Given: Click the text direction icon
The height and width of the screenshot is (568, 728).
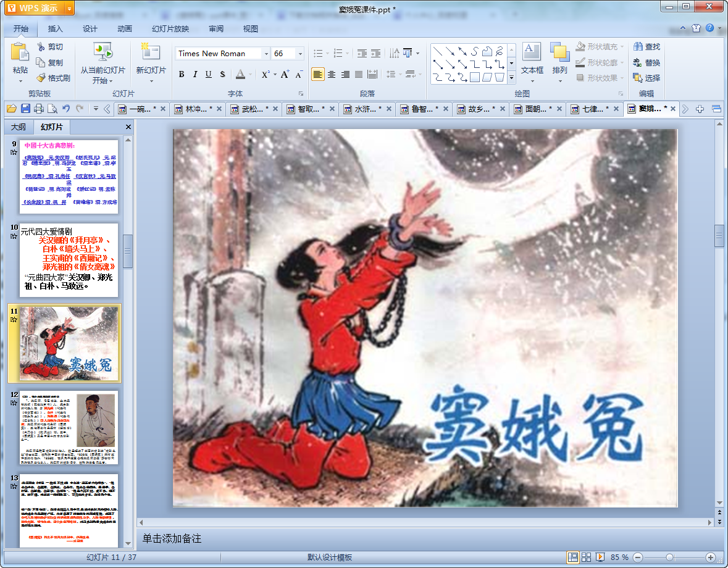Looking at the screenshot, I should [x=394, y=53].
